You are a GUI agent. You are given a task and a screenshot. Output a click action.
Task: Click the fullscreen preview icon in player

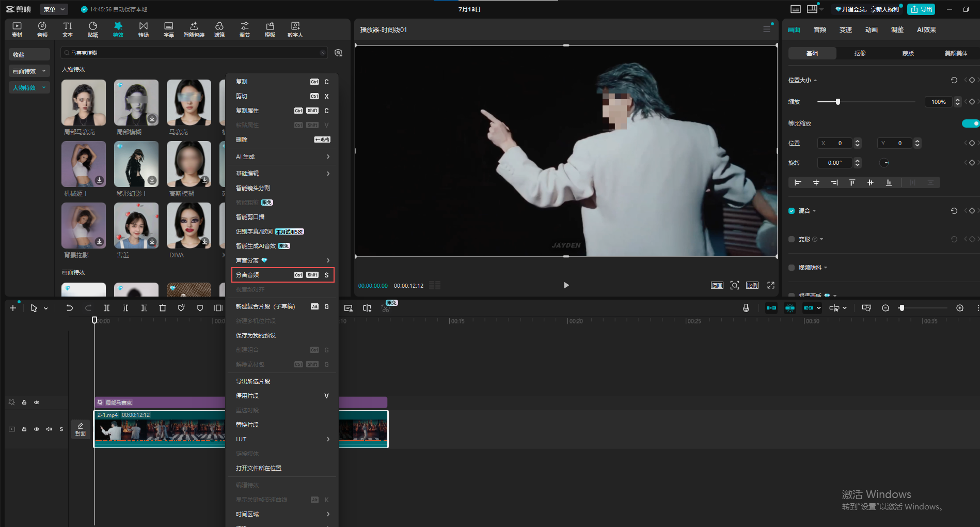point(771,285)
